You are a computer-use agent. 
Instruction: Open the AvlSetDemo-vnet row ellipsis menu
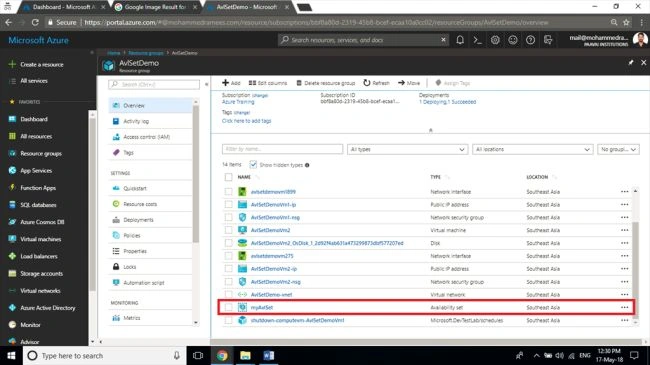click(624, 294)
